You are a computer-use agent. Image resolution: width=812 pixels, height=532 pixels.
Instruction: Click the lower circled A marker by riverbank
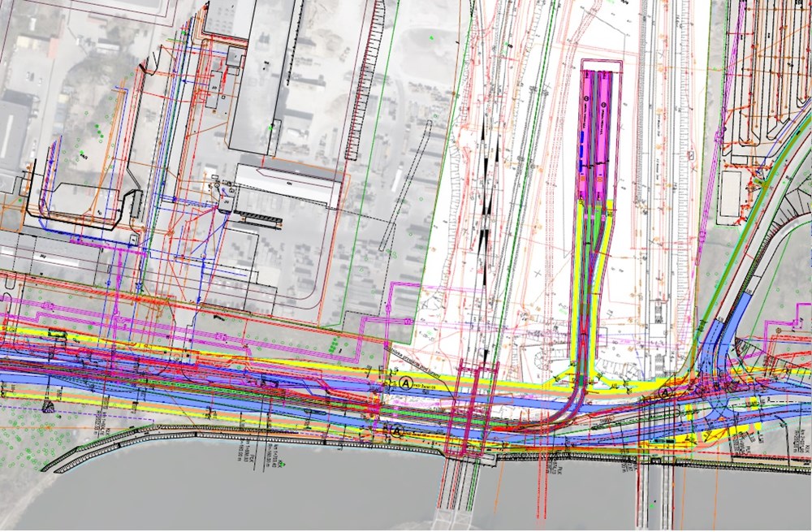[397, 431]
